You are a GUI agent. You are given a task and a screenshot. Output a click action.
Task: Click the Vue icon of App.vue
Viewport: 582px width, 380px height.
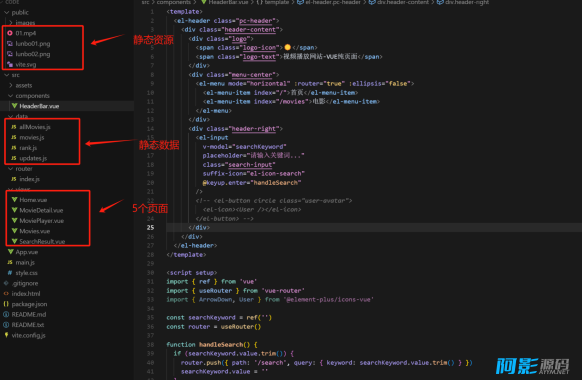point(11,252)
